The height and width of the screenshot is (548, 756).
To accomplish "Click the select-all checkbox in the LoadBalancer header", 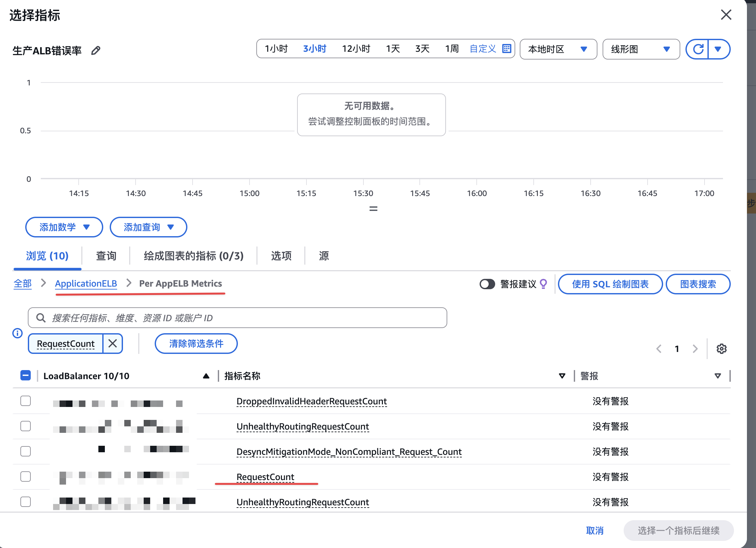I will click(x=26, y=376).
